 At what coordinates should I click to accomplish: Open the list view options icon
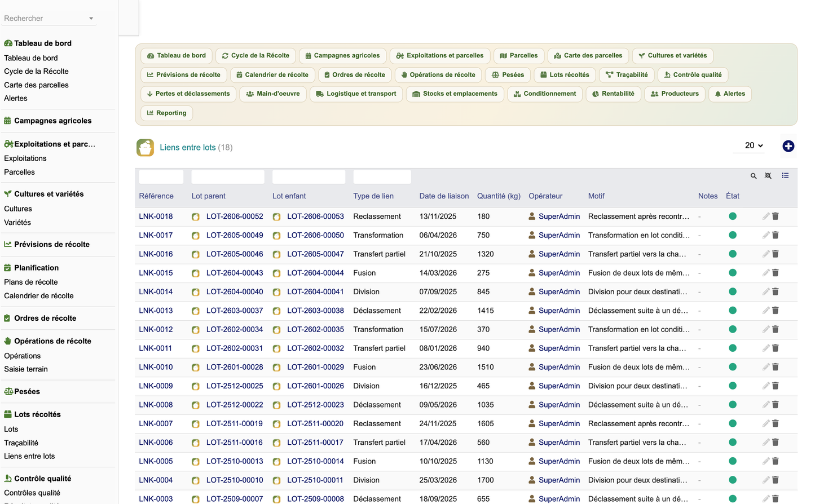point(785,175)
